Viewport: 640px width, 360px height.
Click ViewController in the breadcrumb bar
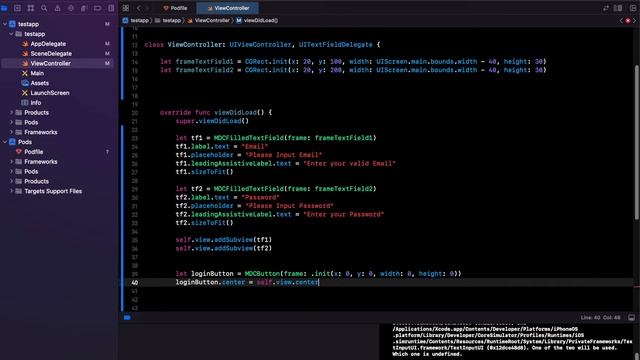click(x=209, y=20)
